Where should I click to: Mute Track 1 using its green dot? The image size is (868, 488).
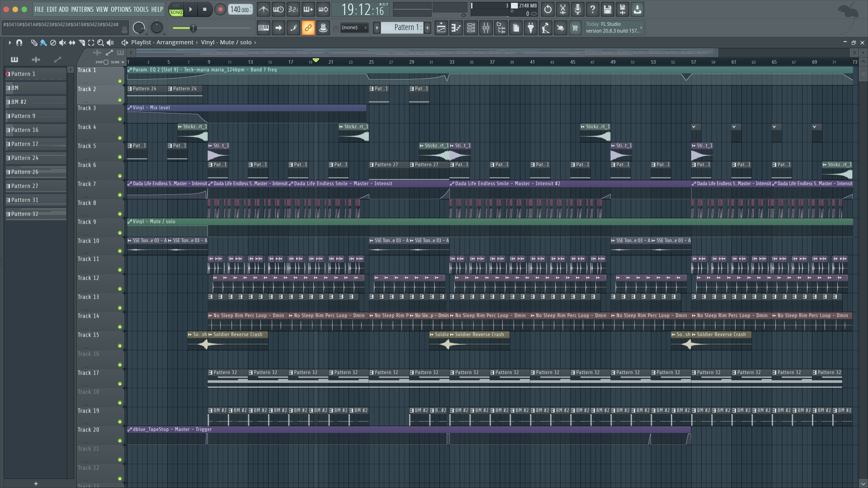120,81
